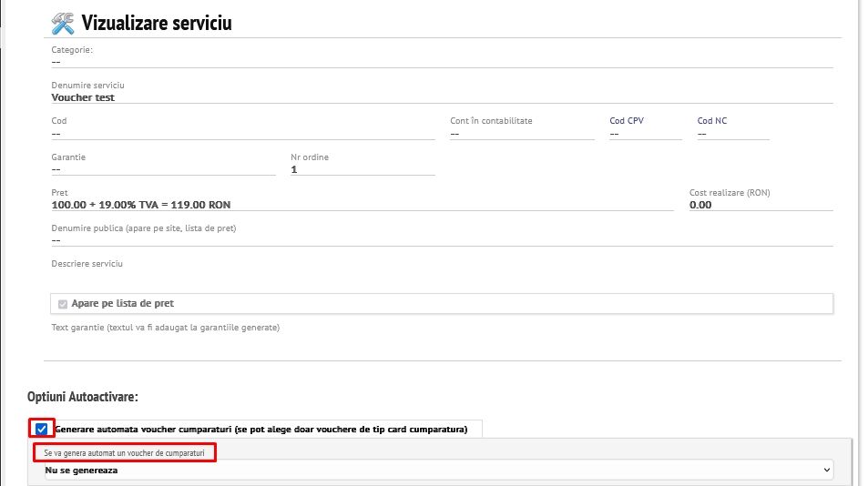Click the Cost realizare value 0.00
868x486 pixels.
click(x=700, y=205)
